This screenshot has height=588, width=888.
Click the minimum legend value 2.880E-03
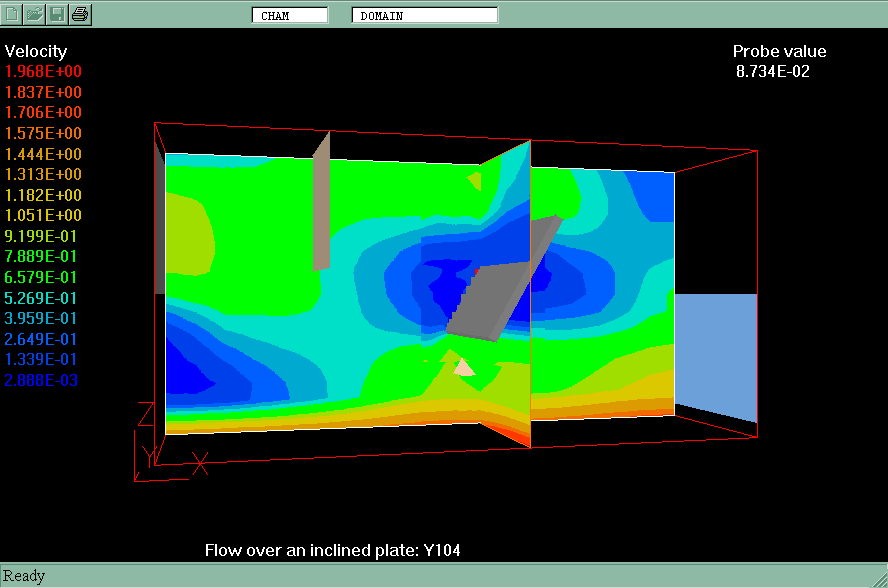(44, 381)
